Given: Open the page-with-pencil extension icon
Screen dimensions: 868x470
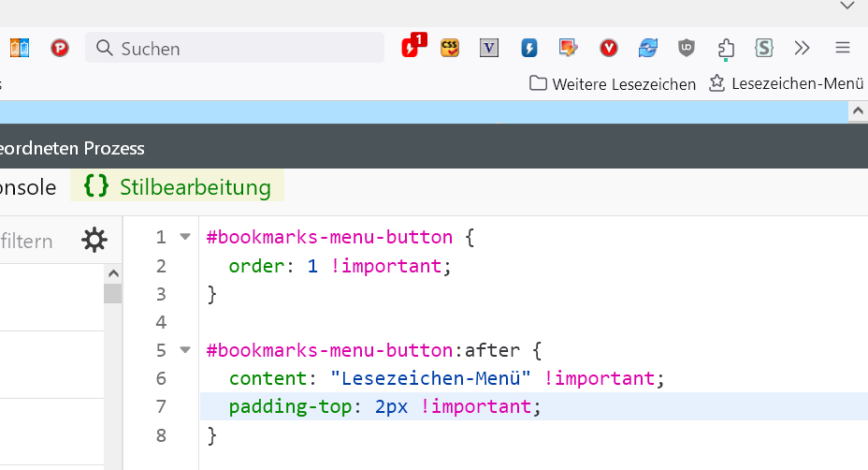Looking at the screenshot, I should 568,49.
